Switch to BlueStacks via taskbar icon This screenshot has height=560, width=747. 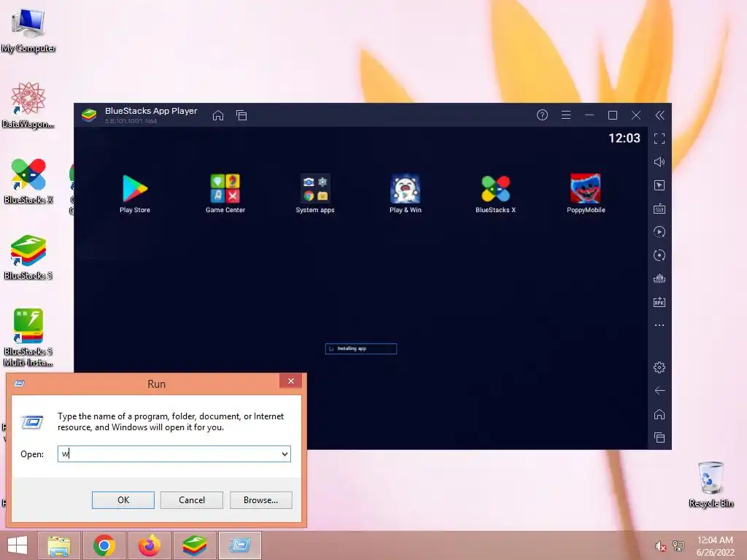pos(194,545)
